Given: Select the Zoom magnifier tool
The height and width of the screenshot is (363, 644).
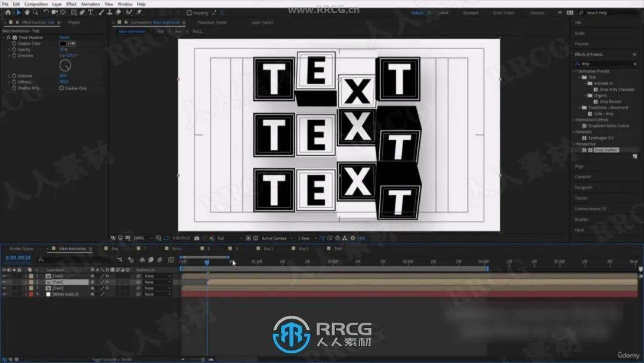Looking at the screenshot, I should 36,12.
